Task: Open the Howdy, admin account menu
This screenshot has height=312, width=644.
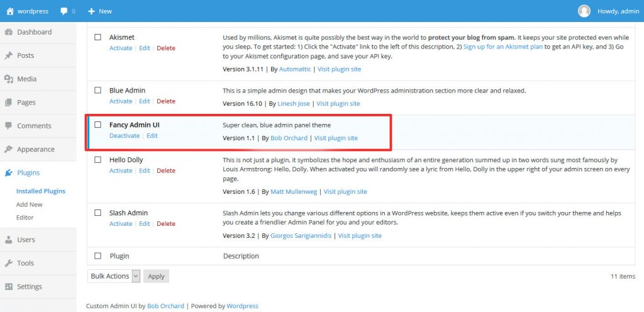Action: (x=618, y=11)
